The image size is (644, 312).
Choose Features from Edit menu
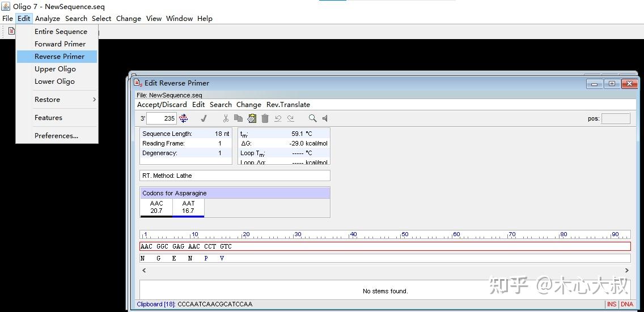tap(57, 118)
